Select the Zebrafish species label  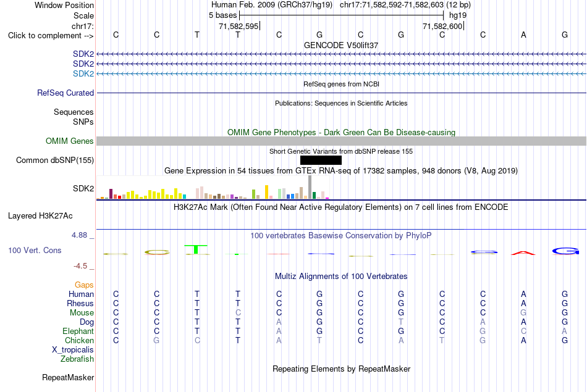tap(77, 359)
